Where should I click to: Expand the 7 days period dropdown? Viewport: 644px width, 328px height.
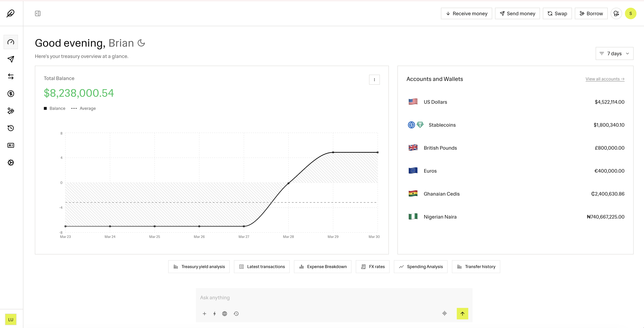click(x=614, y=53)
